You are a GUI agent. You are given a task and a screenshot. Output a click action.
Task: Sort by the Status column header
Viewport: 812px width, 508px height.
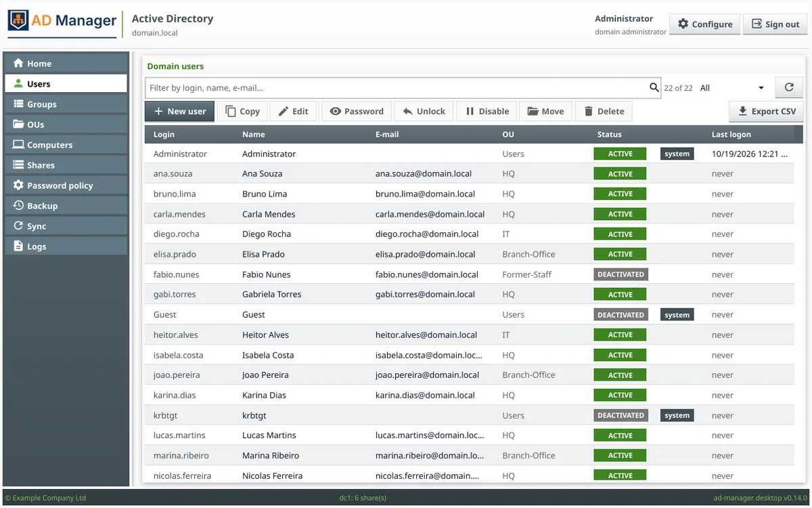[609, 134]
